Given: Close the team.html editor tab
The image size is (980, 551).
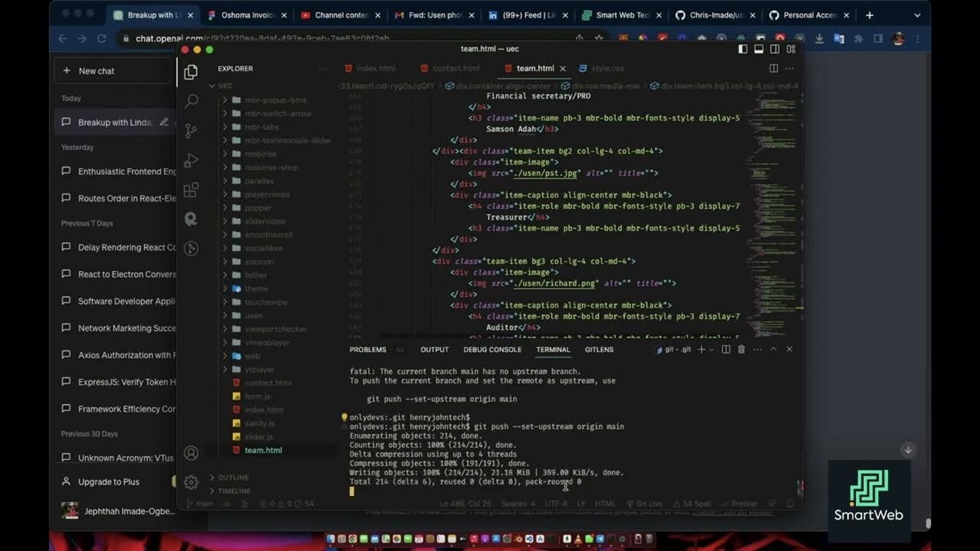Looking at the screenshot, I should pos(563,69).
